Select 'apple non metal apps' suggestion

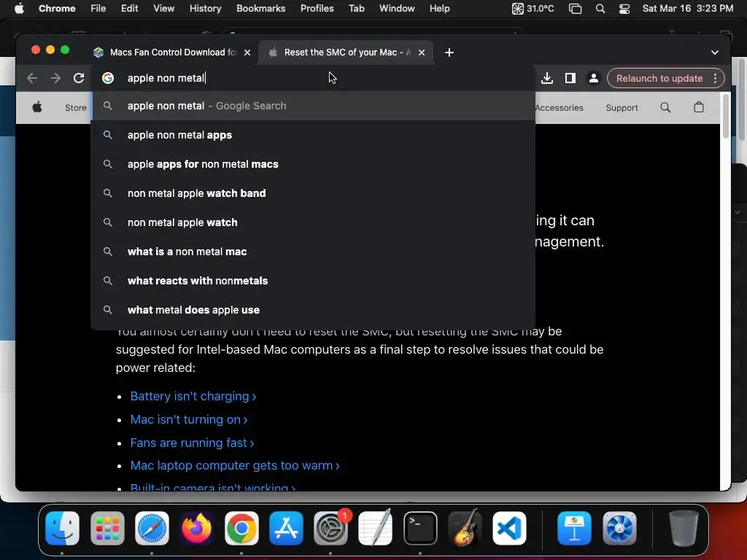[x=314, y=135]
